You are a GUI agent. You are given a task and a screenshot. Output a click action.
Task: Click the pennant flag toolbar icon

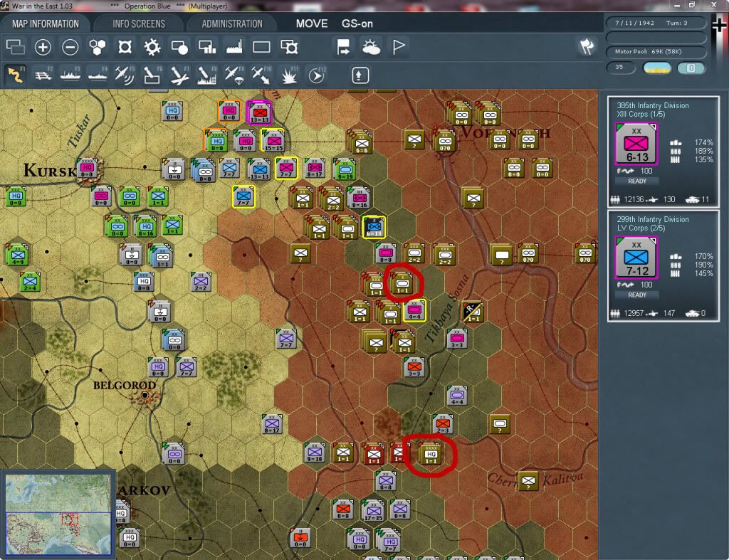pos(399,47)
